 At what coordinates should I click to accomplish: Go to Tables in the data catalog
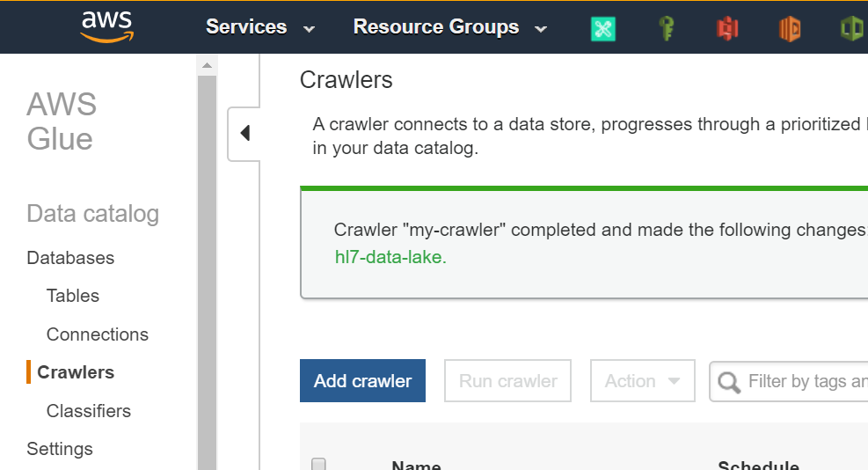pyautogui.click(x=72, y=296)
